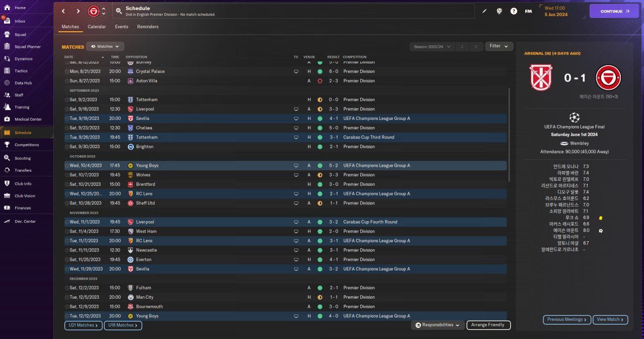Click TV icon for Crystal Palace match

pos(296,72)
